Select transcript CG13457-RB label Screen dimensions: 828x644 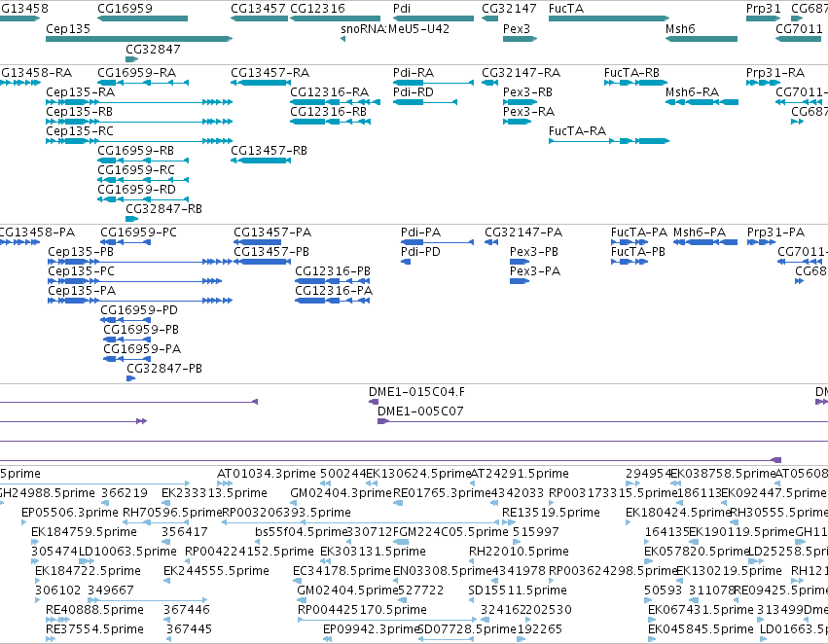click(269, 151)
